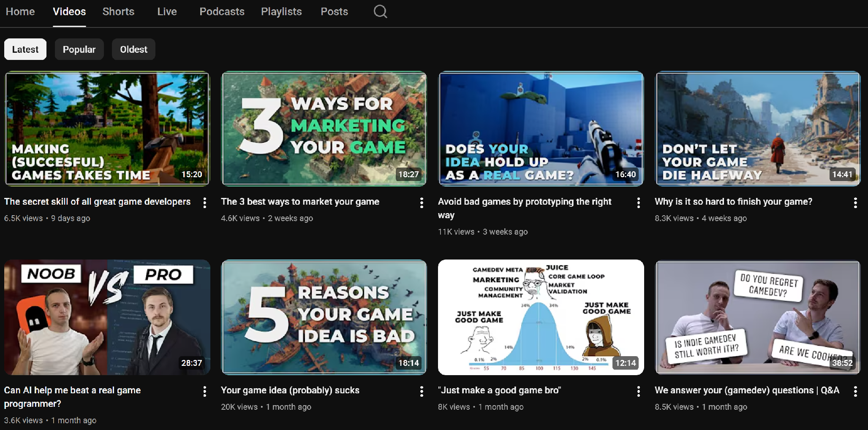Viewport: 868px width, 430px height.
Task: Open video titled 'Can AI help me beat a real game programmer?'
Action: pos(72,397)
